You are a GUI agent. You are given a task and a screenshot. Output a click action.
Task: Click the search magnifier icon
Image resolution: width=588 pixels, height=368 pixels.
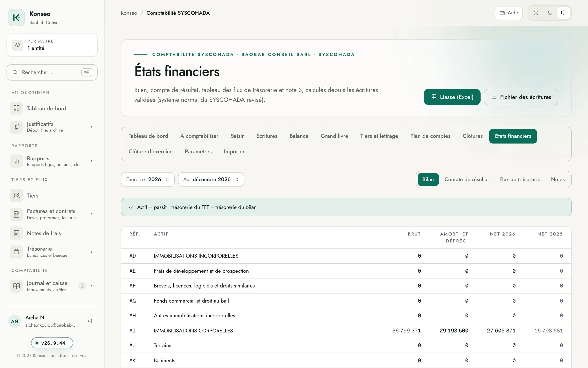pyautogui.click(x=15, y=72)
